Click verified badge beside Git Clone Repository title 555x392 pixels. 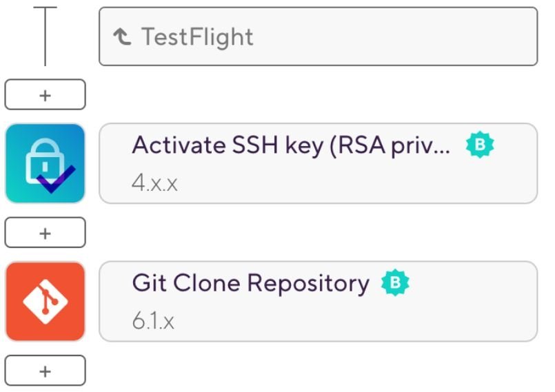tap(395, 283)
